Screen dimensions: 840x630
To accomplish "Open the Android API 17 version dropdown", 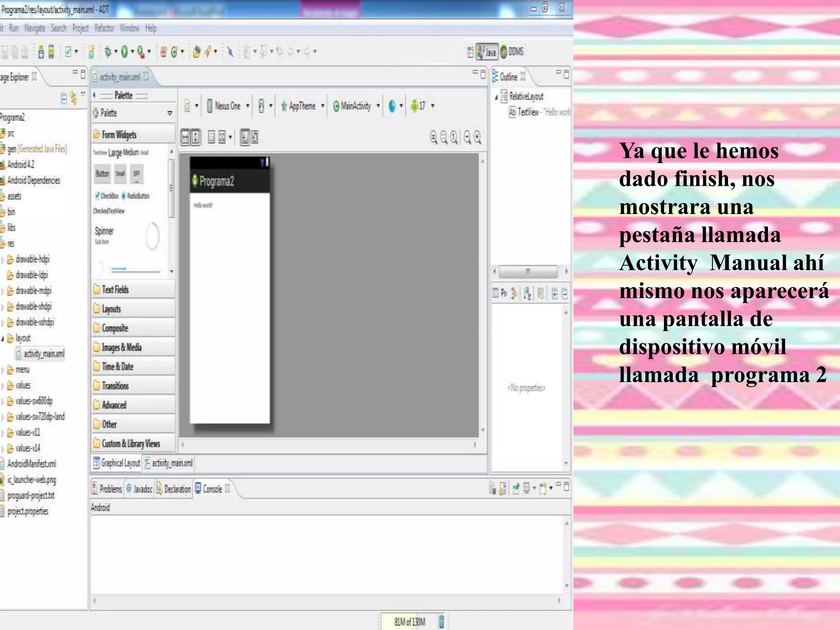I will pos(422,106).
